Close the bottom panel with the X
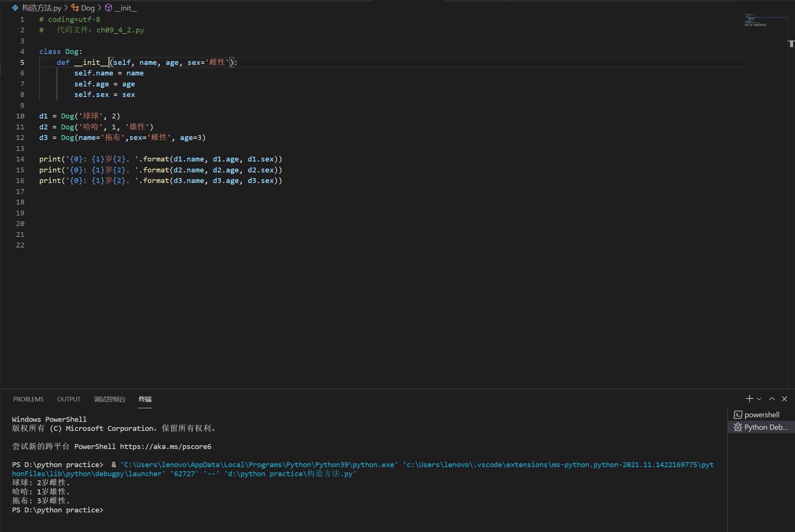This screenshot has width=795, height=532. [784, 399]
